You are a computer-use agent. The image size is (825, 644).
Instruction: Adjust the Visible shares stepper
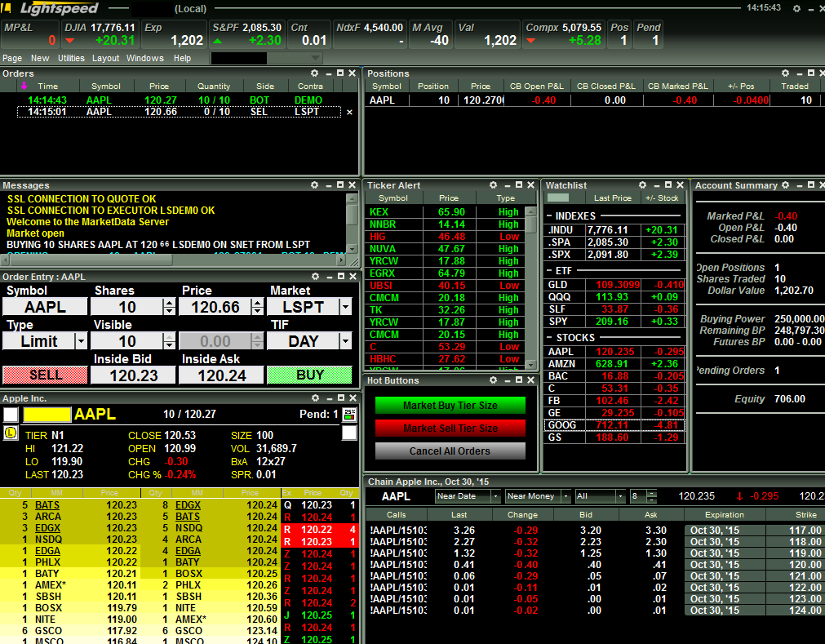[169, 341]
